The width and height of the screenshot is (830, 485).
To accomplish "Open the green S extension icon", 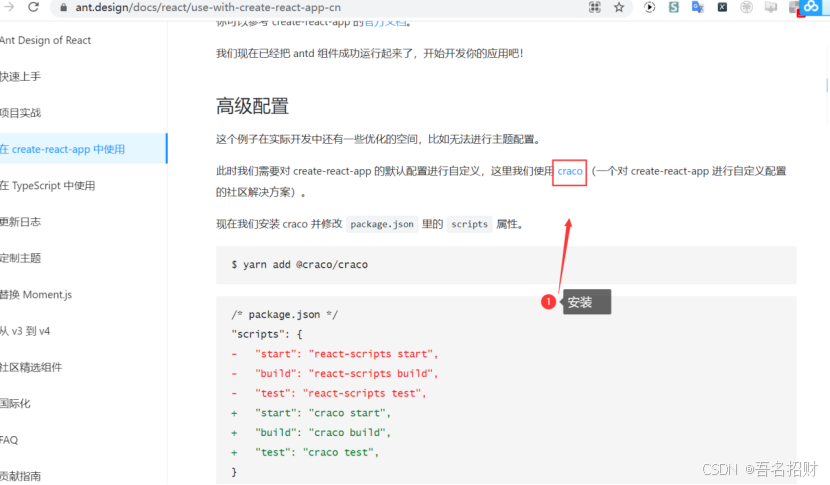I will pyautogui.click(x=674, y=7).
